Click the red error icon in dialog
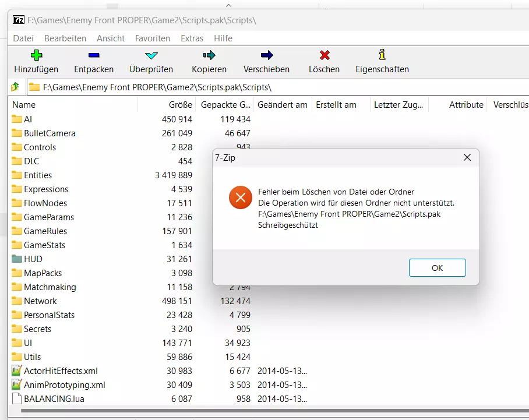The width and height of the screenshot is (529, 420). (241, 197)
